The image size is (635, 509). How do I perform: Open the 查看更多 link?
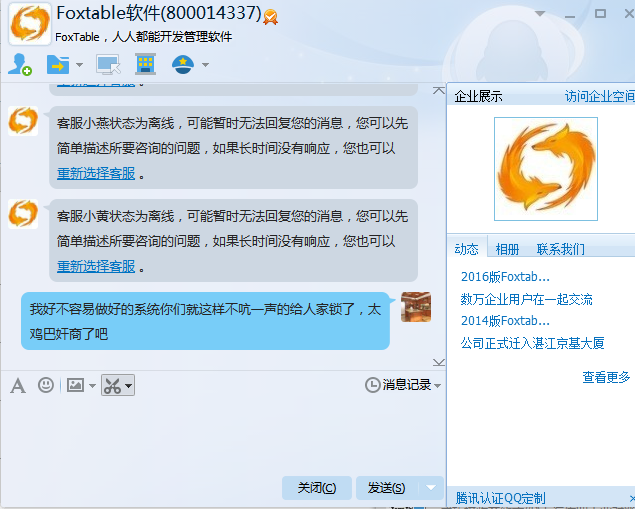pos(606,377)
